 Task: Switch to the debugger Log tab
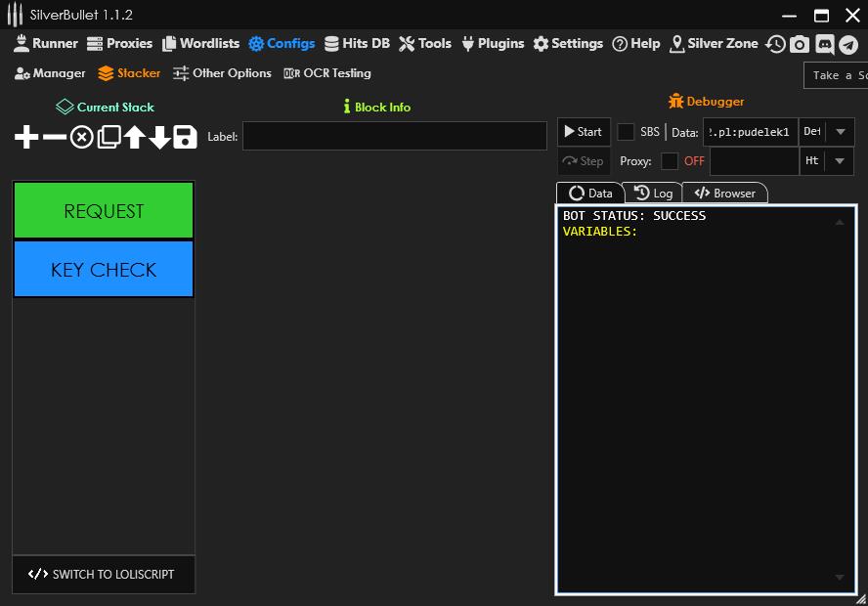653,194
